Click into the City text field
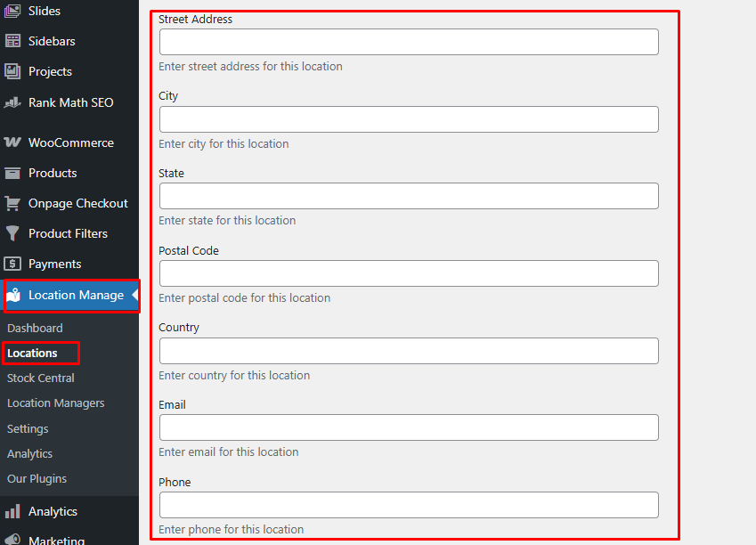 409,119
